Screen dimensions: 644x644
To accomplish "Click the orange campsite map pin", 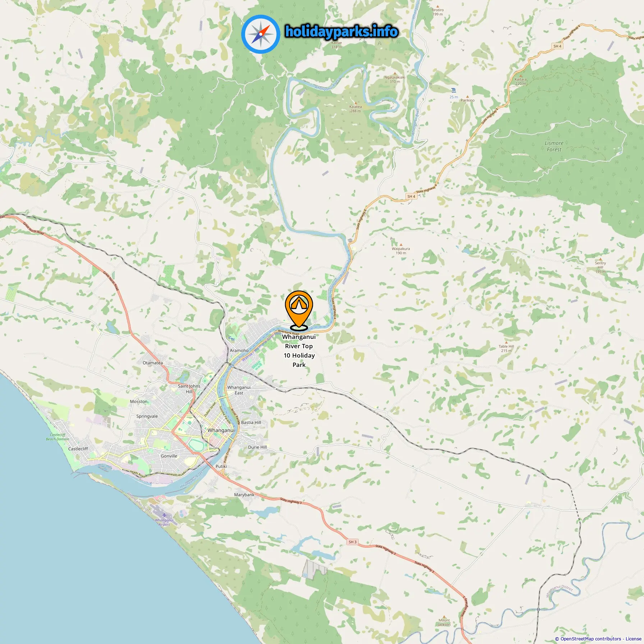I will 299,310.
